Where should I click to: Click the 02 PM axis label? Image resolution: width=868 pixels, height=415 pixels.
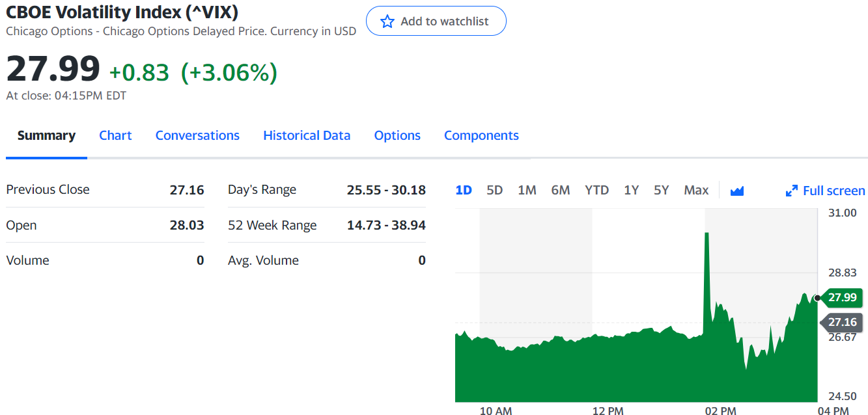pos(720,410)
